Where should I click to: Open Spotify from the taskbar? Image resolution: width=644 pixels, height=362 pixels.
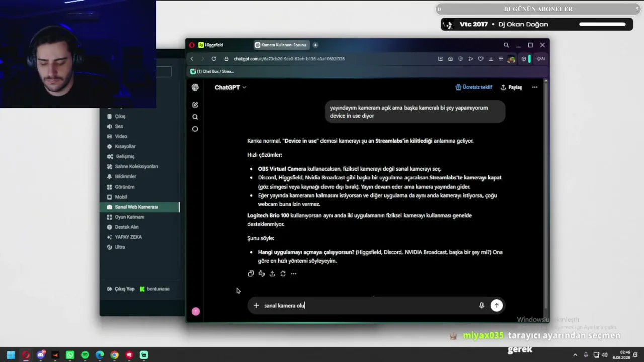(85, 355)
